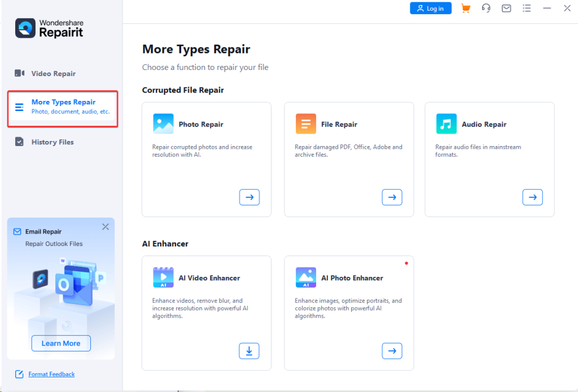This screenshot has width=578, height=392.
Task: Dismiss the Email Repair promo banner
Action: (106, 227)
